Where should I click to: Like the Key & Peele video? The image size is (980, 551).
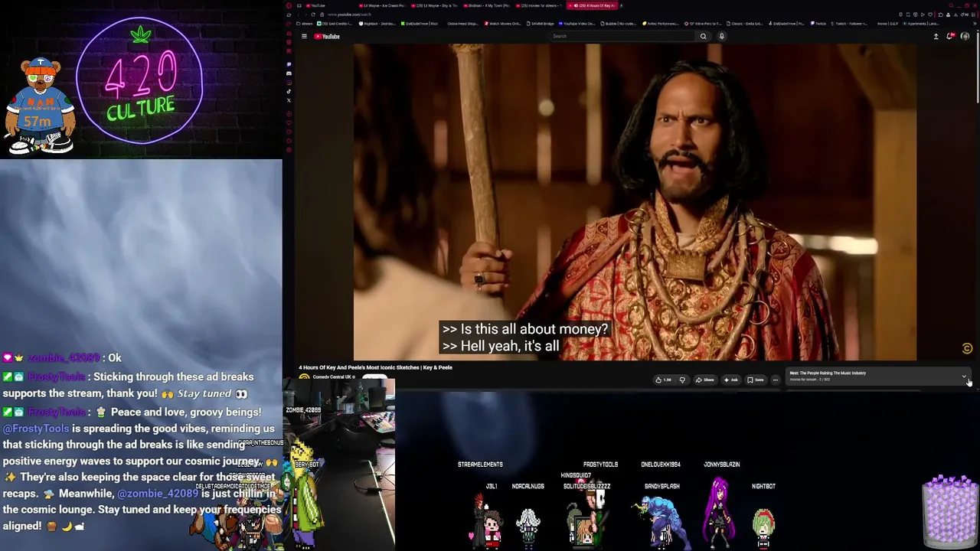click(x=663, y=380)
